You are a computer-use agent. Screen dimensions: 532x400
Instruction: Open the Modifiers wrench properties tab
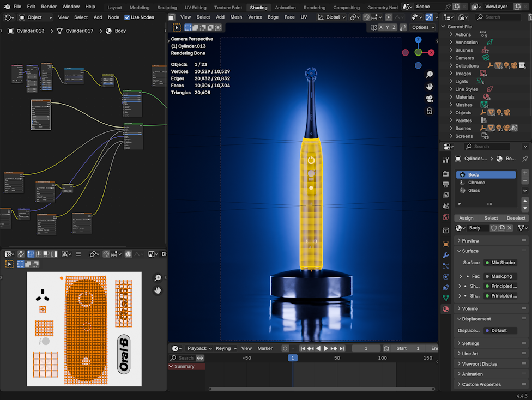coord(445,255)
